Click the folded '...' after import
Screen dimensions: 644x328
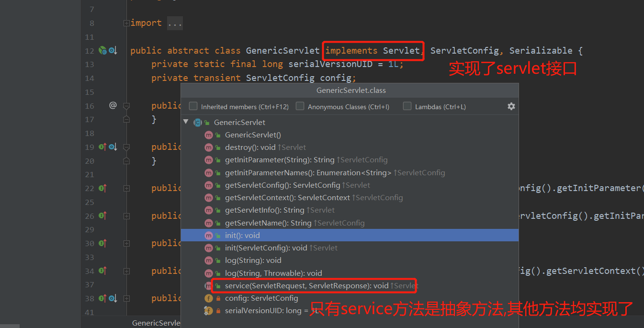pos(175,23)
